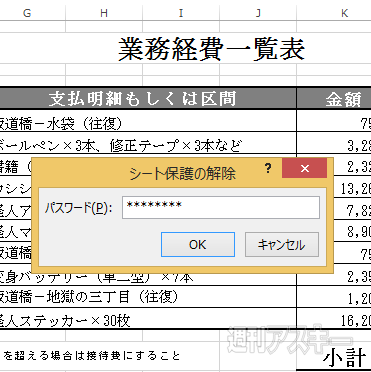This screenshot has height=372, width=371.
Task: Close the シート保護の解除 dialog
Action: click(x=304, y=168)
